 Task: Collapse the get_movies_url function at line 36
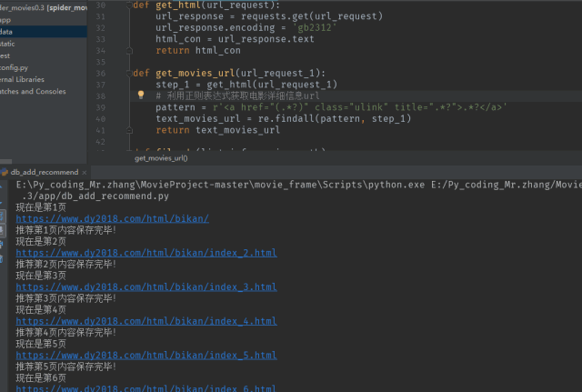point(129,73)
